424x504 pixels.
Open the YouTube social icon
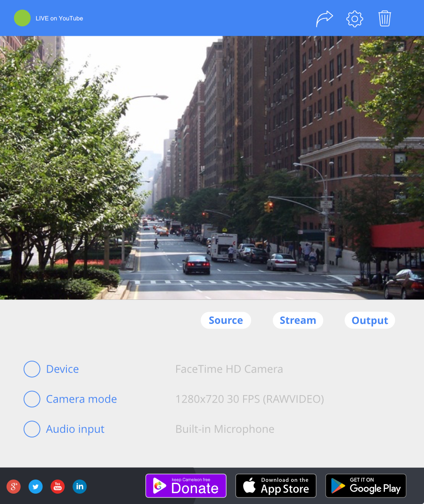pos(57,487)
